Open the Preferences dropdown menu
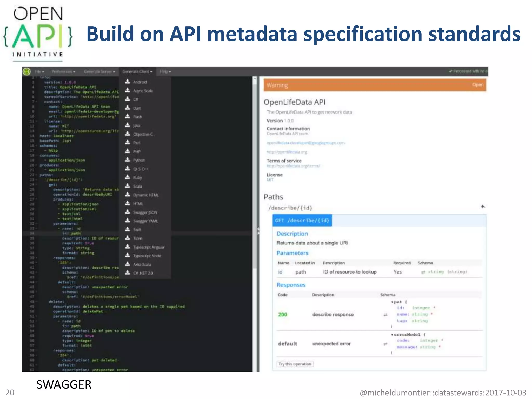This screenshot has height=399, width=532. point(63,72)
